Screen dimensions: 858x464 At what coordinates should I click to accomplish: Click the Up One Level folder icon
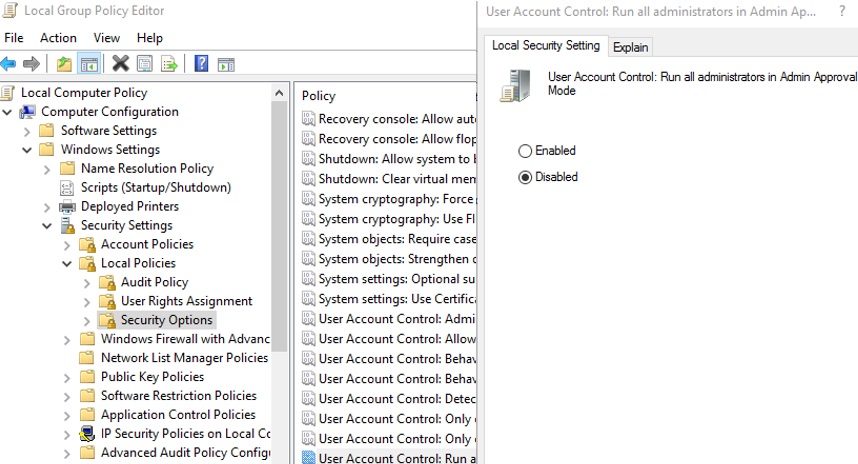click(64, 64)
